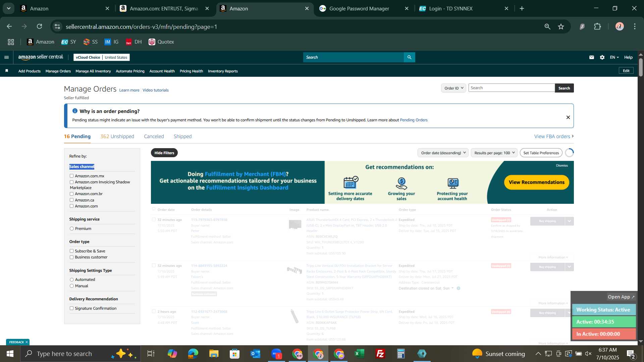Screen dimensions: 644x362
Task: Click the order Search button
Action: 564,88
